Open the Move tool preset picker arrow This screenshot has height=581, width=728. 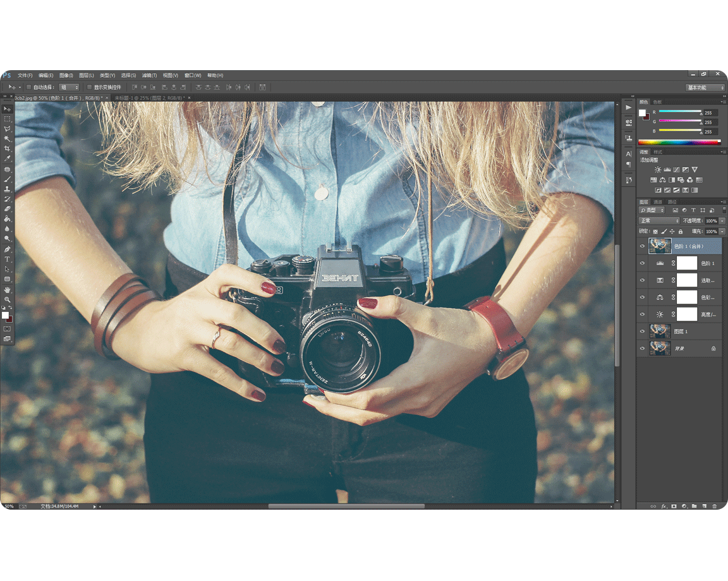(x=20, y=87)
